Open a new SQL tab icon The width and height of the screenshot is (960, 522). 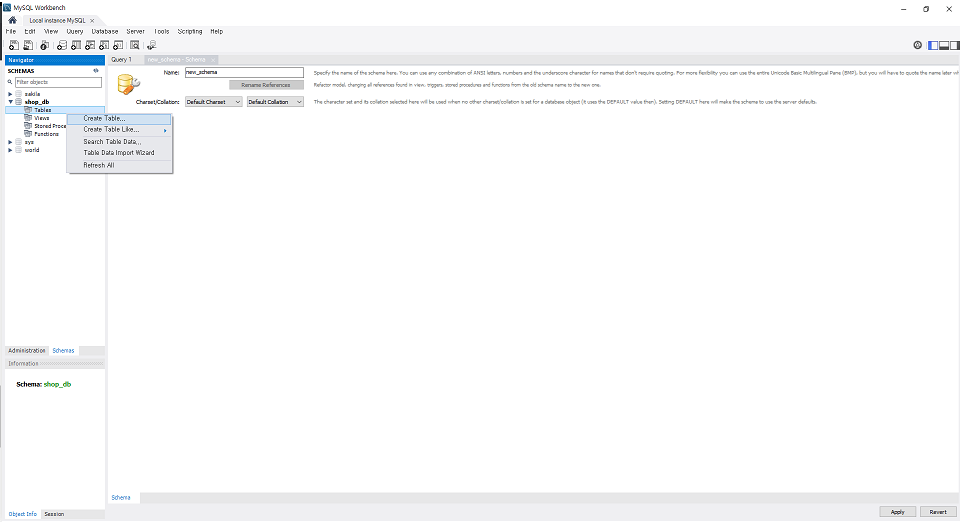tap(13, 45)
